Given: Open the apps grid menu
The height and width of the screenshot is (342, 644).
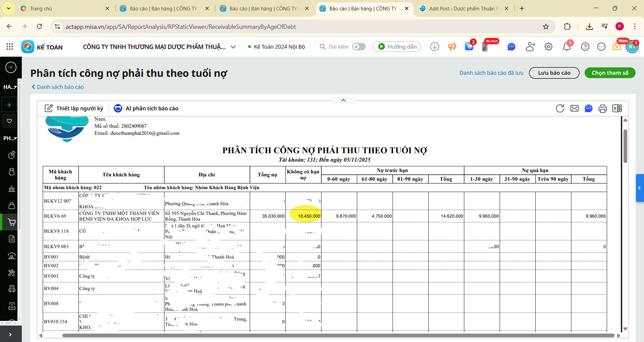Looking at the screenshot, I should pyautogui.click(x=10, y=47).
